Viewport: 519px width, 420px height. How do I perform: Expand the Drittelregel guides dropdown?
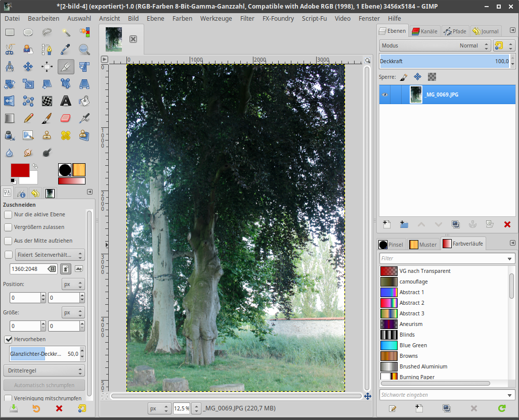tap(44, 370)
